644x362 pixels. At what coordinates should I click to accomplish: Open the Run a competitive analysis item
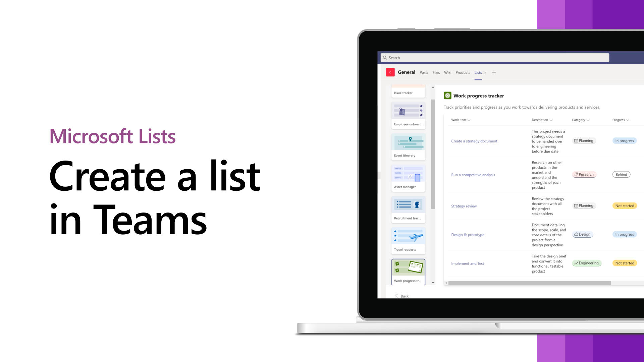point(473,175)
